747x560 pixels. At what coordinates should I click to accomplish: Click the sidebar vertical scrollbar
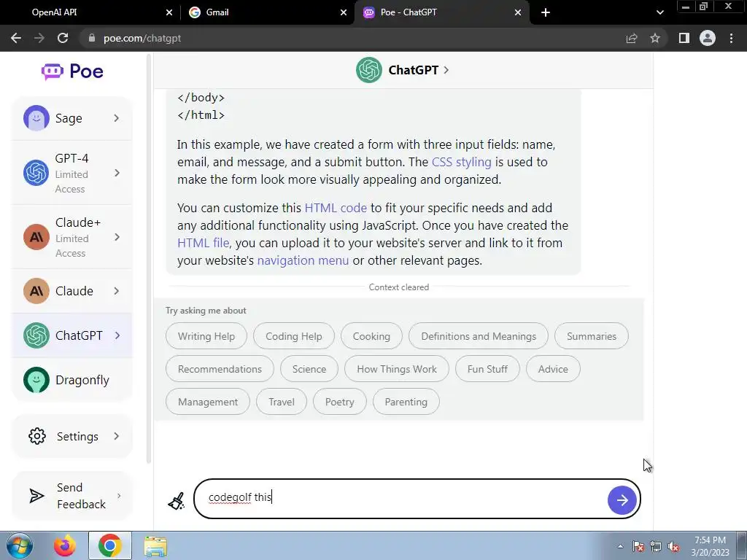(x=149, y=260)
